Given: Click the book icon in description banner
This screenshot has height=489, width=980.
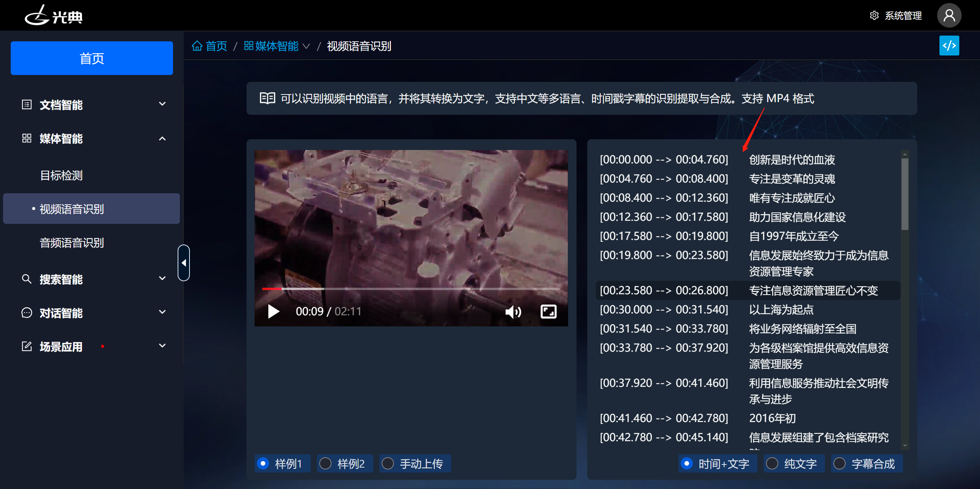Looking at the screenshot, I should 268,98.
